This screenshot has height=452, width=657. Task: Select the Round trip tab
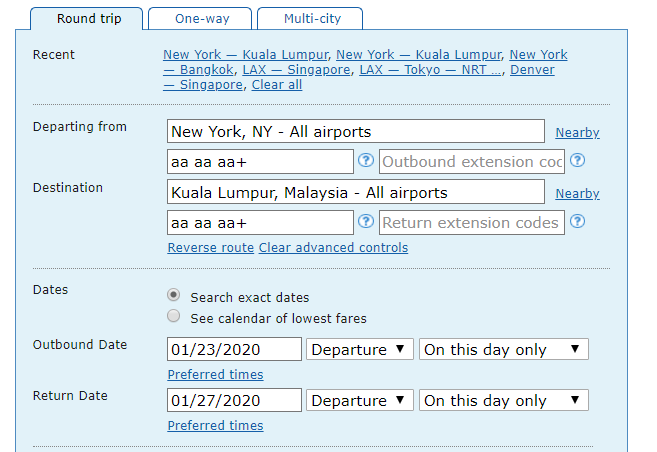point(87,19)
